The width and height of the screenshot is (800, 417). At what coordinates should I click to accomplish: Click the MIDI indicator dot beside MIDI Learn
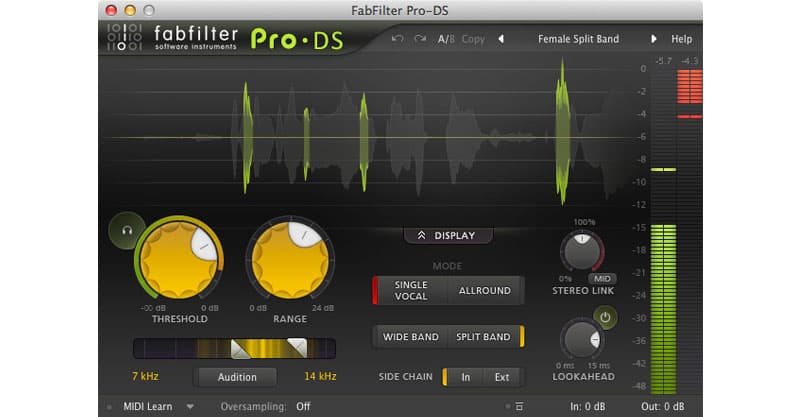pos(109,407)
